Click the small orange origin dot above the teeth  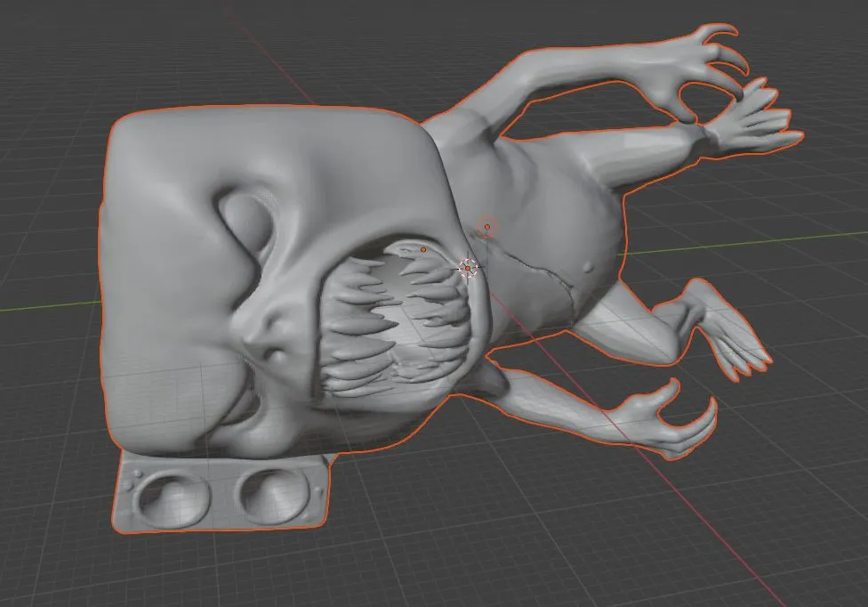[423, 250]
